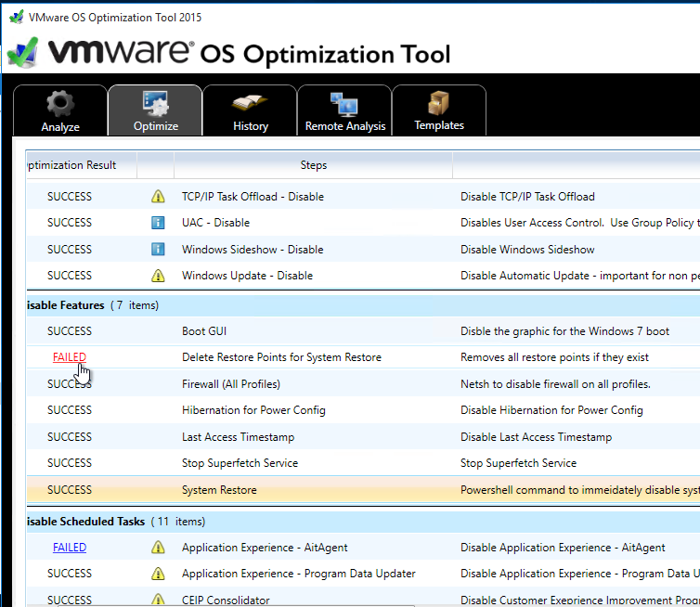Click the warning icon for Windows Update - Disable
Screen dimensions: 700x607
pyautogui.click(x=158, y=276)
